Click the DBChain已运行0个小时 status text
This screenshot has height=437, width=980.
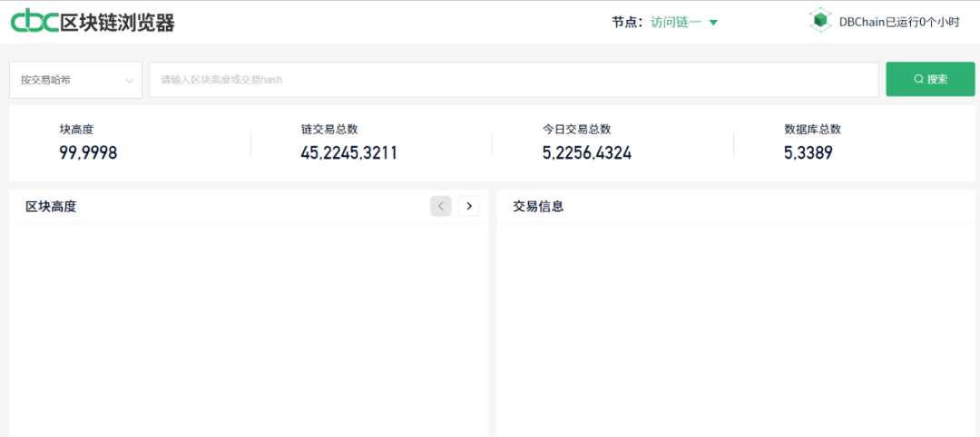pos(898,23)
